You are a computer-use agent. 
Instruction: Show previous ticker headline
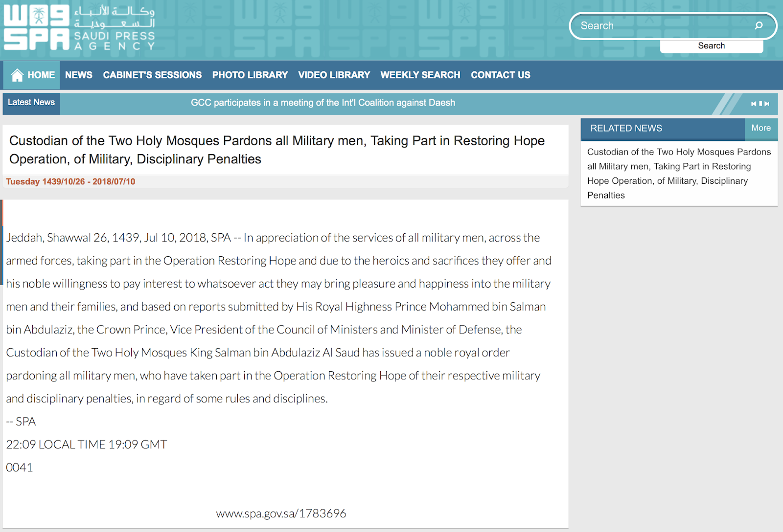754,104
